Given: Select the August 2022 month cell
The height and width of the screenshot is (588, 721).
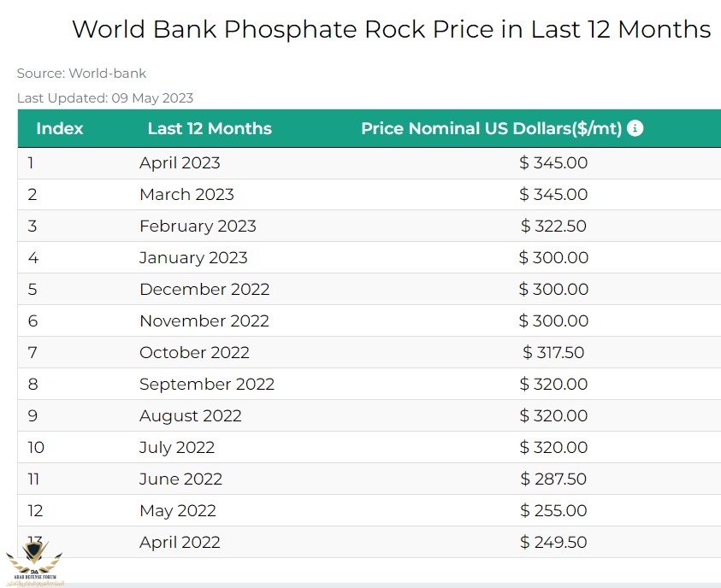Looking at the screenshot, I should tap(191, 415).
